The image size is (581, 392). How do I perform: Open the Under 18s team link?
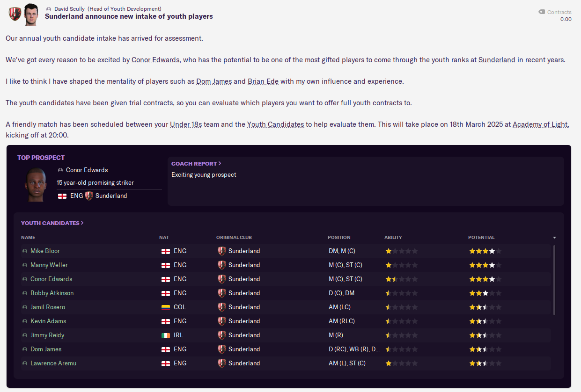point(186,124)
